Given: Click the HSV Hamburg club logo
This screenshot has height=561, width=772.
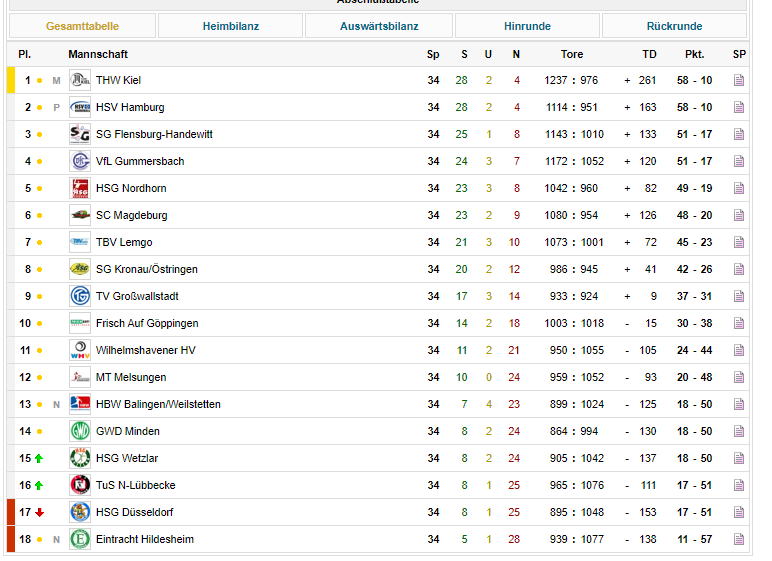Looking at the screenshot, I should [80, 107].
